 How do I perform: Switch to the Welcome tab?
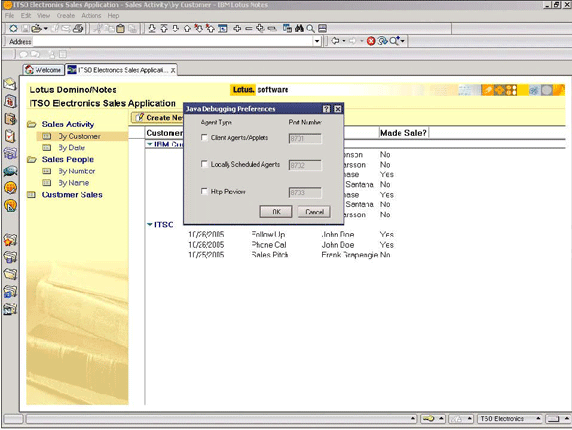44,70
